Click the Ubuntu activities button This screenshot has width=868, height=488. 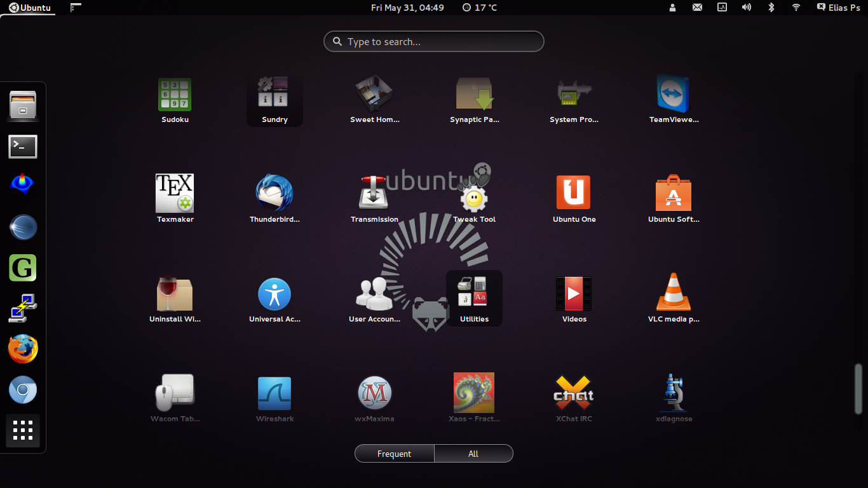tap(30, 8)
